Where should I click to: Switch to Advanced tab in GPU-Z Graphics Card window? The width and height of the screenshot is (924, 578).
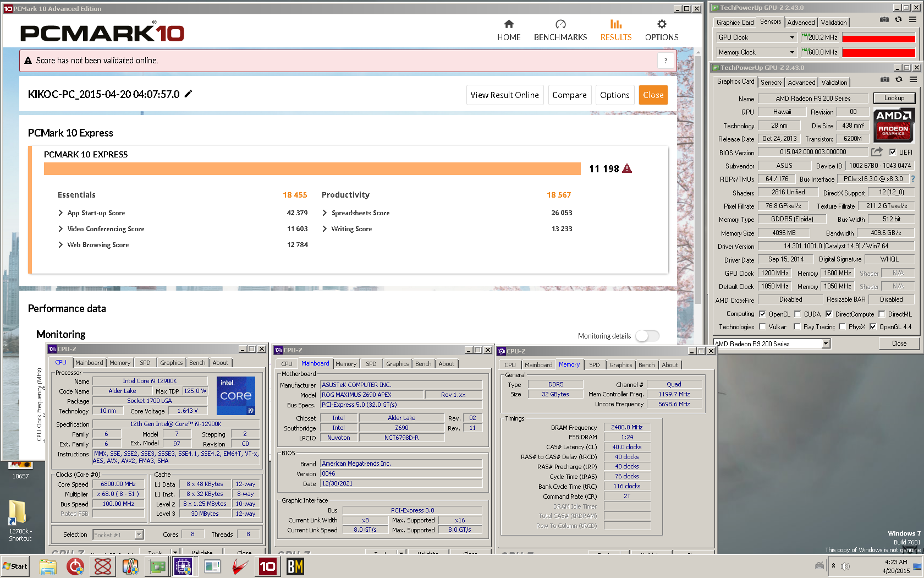[x=801, y=83]
